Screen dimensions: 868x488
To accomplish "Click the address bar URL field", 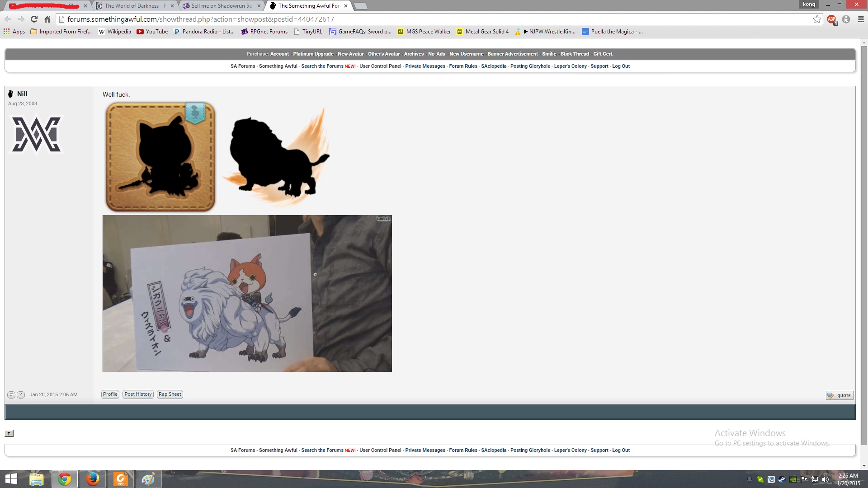I will pos(434,19).
